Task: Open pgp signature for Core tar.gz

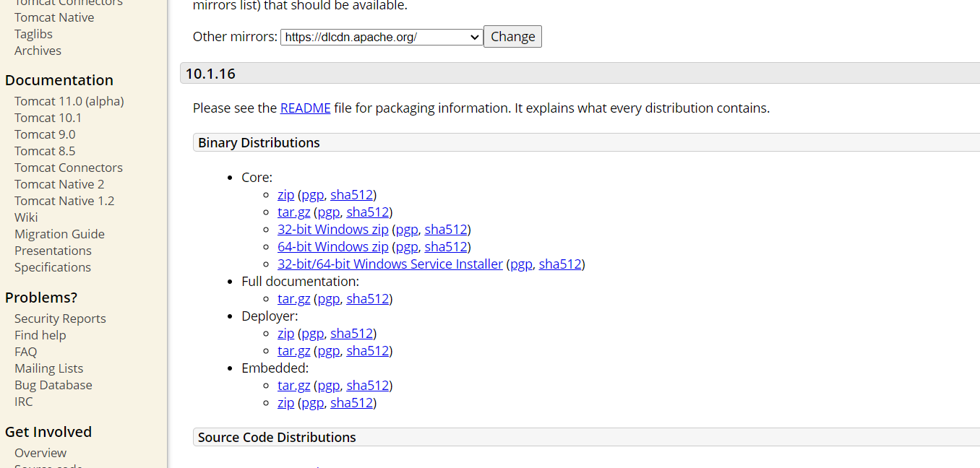Action: 328,212
